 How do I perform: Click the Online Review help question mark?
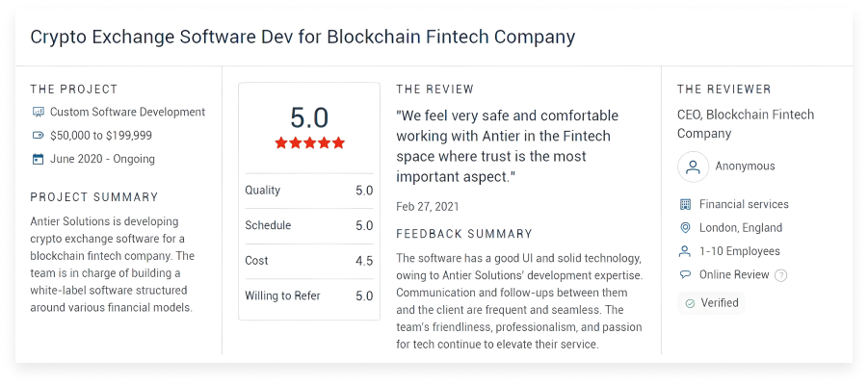781,275
